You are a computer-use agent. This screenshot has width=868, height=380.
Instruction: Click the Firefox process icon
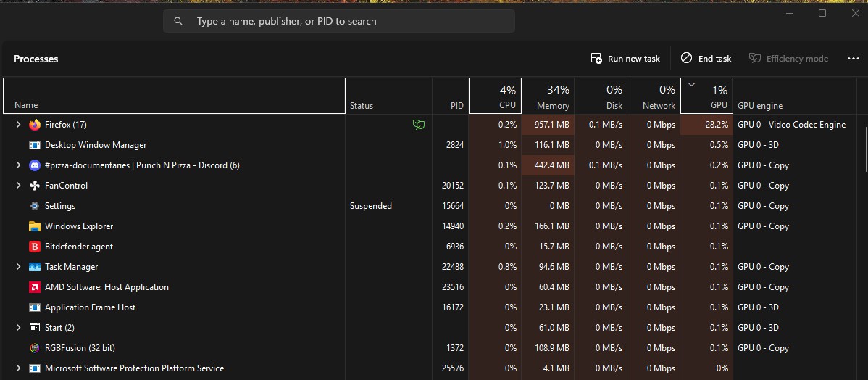point(35,125)
